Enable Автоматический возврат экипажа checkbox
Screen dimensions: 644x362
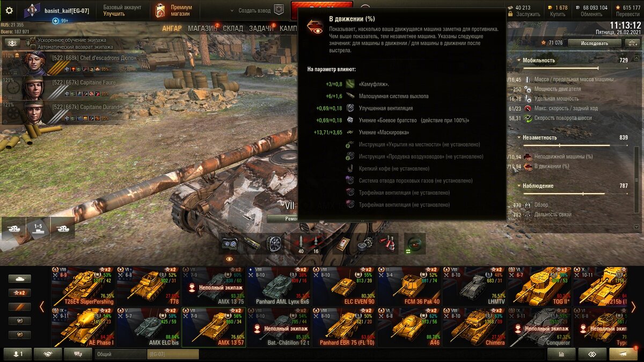(33, 47)
